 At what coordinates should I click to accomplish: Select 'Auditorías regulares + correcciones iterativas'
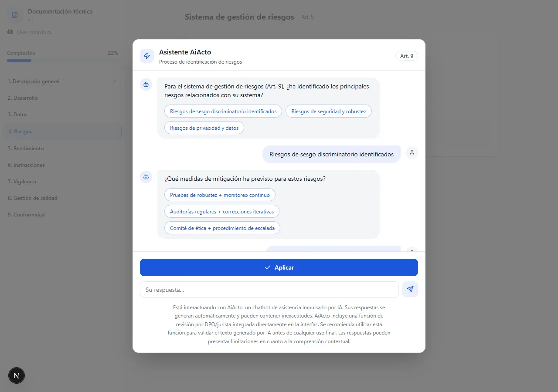221,211
